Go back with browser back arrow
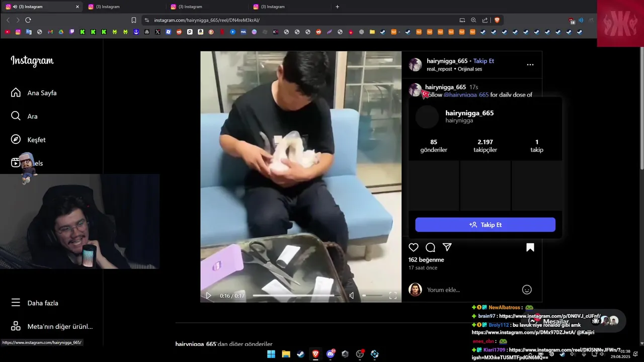Viewport: 644px width, 362px height. [8, 20]
